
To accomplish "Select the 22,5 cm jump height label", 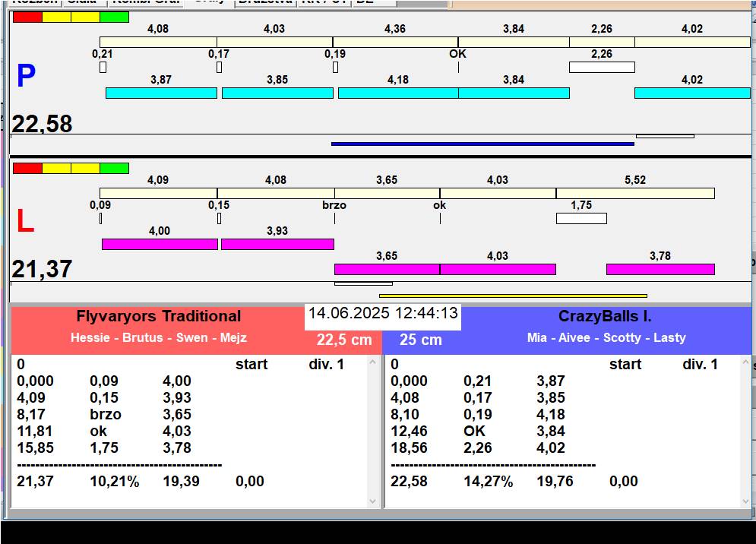I will click(x=343, y=340).
